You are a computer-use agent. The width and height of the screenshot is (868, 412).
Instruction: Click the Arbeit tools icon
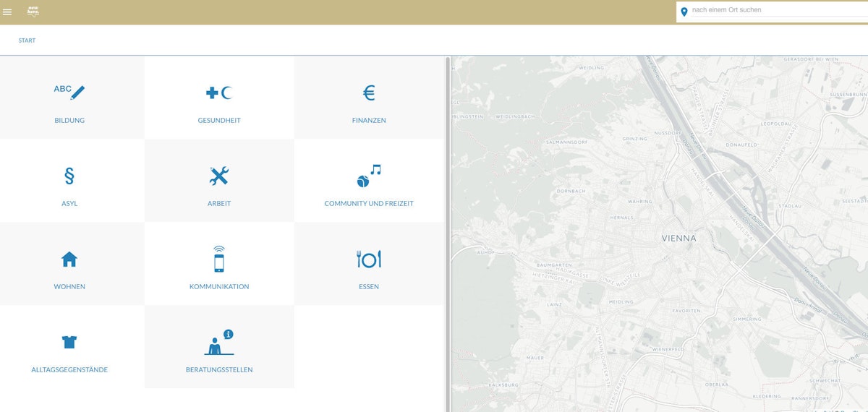[x=219, y=176]
